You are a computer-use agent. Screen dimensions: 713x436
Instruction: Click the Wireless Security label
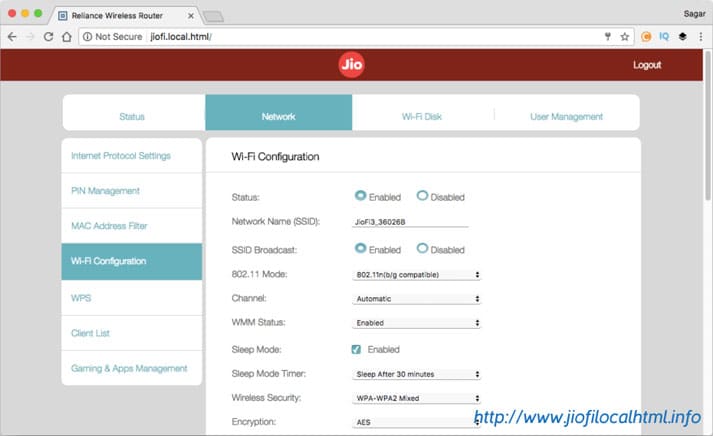tap(266, 398)
